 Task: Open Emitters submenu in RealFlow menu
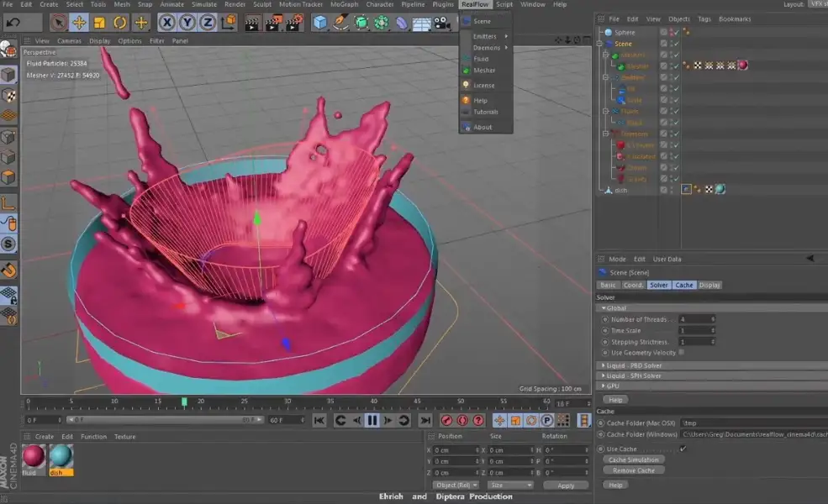[x=485, y=36]
